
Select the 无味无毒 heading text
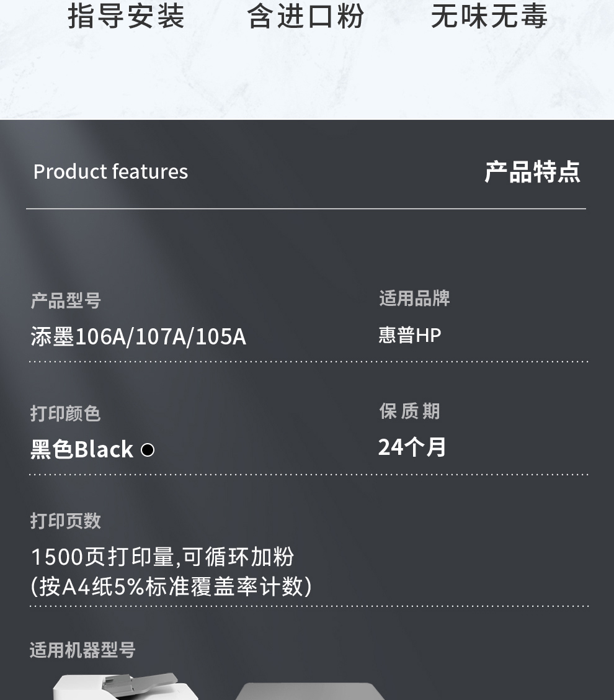[x=489, y=16]
